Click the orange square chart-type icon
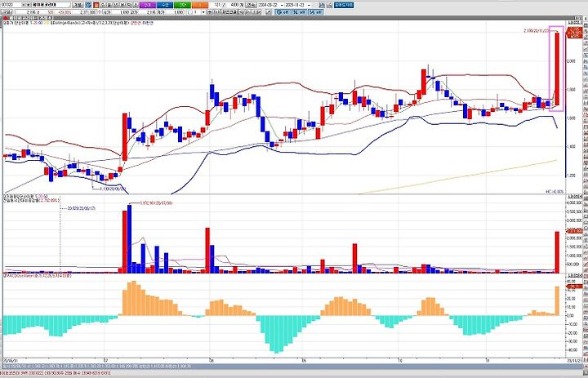588x378 pixels. coord(96,5)
